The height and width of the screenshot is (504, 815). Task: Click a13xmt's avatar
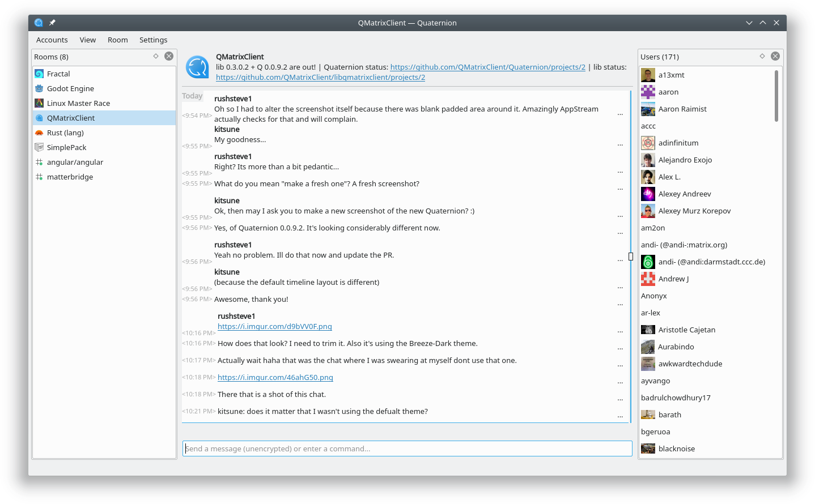tap(648, 75)
